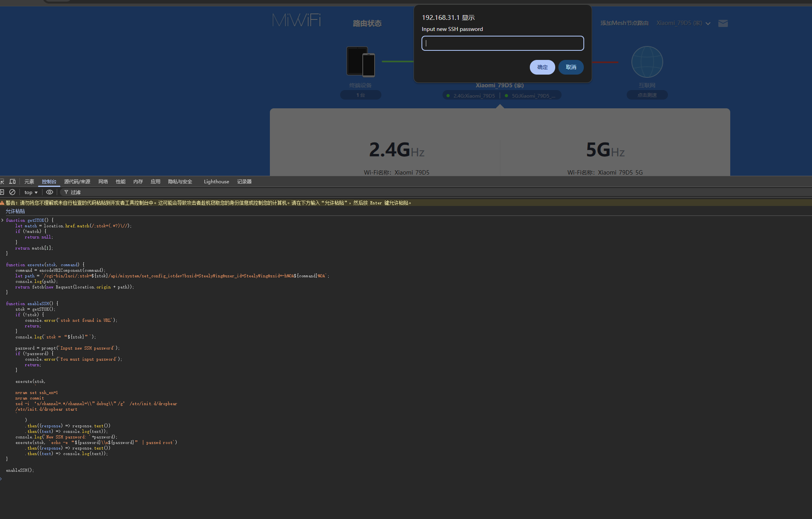The width and height of the screenshot is (812, 519).
Task: Expand the getSTOK console entry arrow
Action: click(2, 220)
